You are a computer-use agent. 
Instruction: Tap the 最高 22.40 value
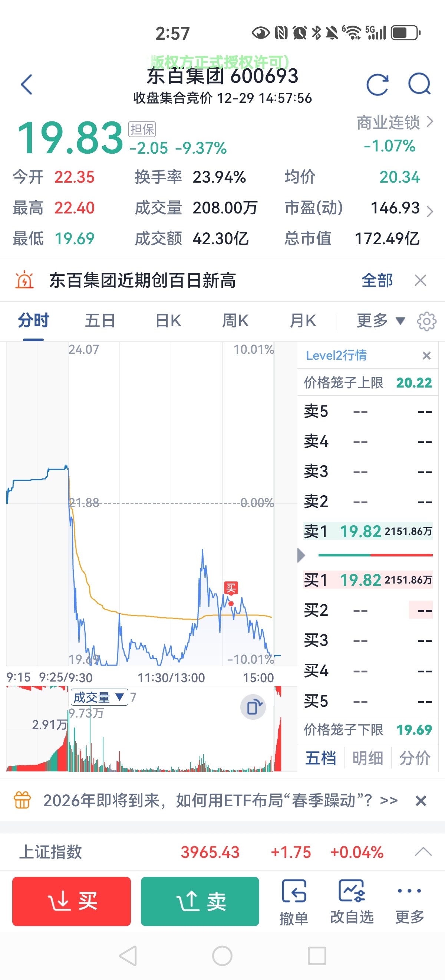[x=75, y=208]
